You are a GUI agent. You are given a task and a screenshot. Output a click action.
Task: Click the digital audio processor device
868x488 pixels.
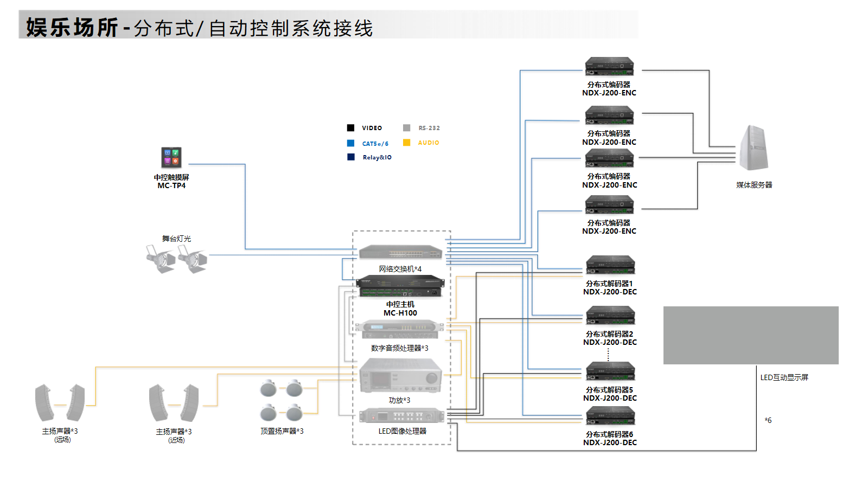coord(399,330)
